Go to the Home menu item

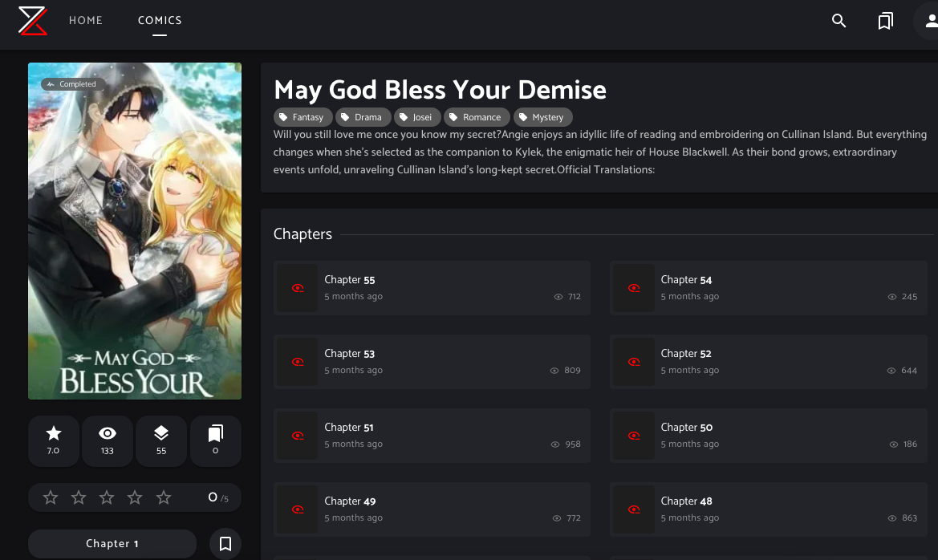tap(86, 20)
